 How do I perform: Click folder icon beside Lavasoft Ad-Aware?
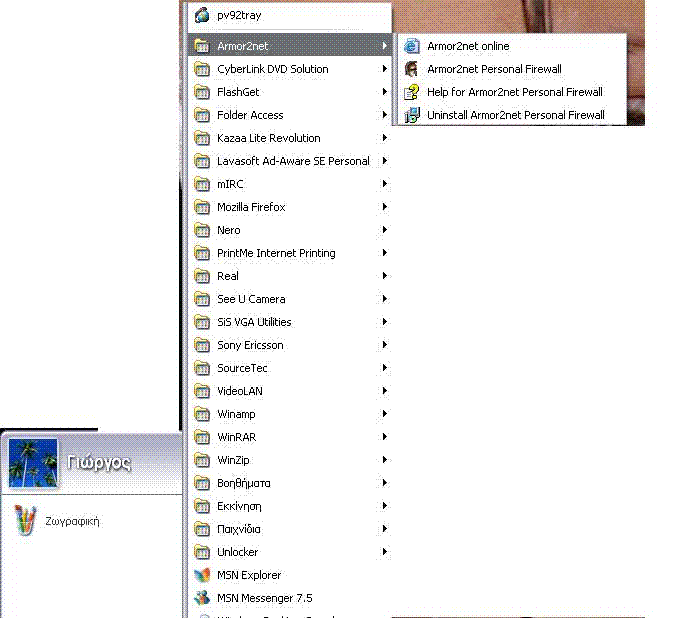pyautogui.click(x=202, y=161)
